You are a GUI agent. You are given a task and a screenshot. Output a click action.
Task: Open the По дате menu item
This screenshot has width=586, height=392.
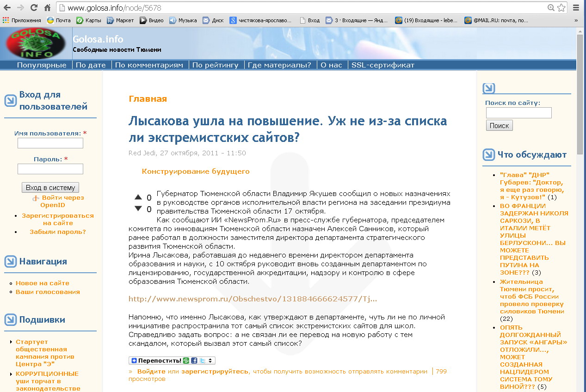(x=91, y=65)
